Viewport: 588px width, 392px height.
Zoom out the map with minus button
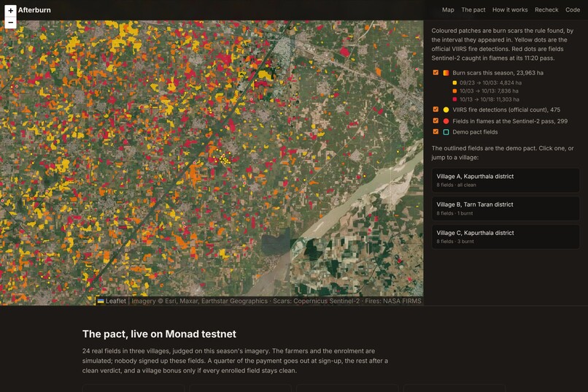pos(10,23)
